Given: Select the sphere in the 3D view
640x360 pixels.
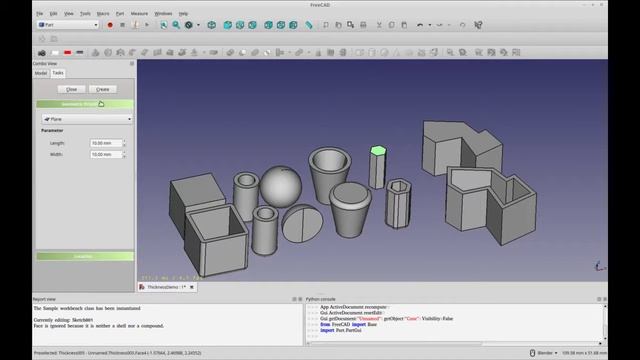Looking at the screenshot, I should pos(281,186).
